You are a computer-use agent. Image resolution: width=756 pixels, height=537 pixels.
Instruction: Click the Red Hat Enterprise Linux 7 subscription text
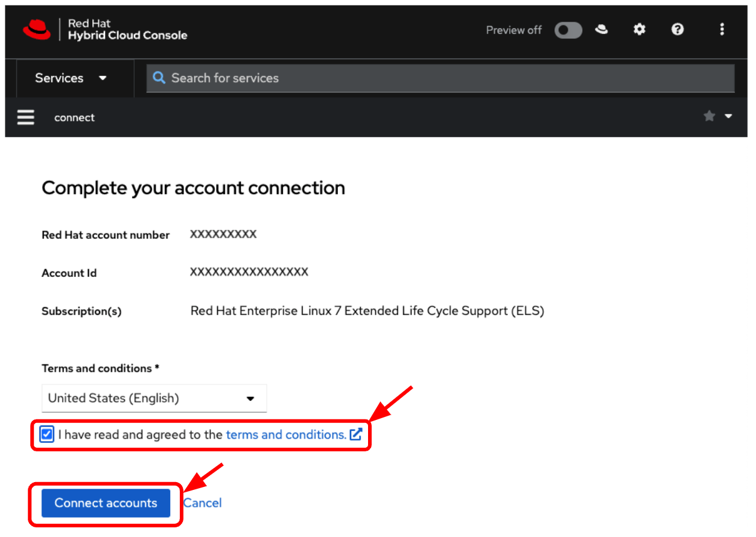pyautogui.click(x=367, y=311)
